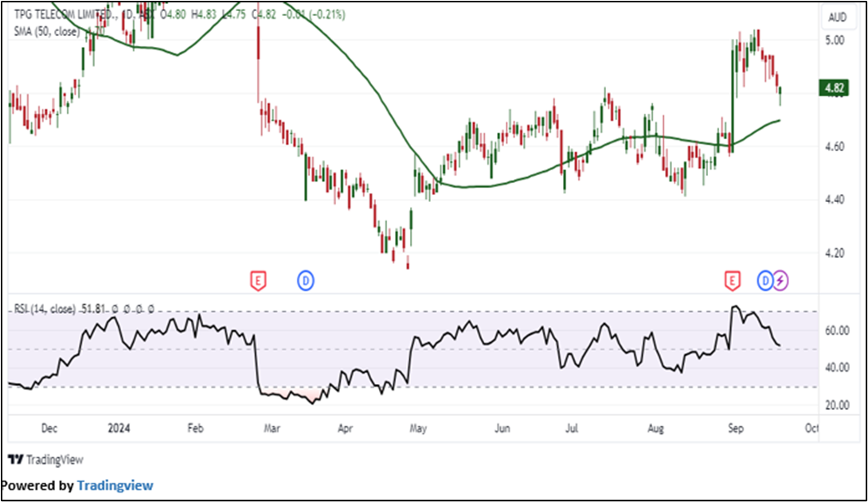Click the Oct label on time axis
The height and width of the screenshot is (502, 868).
click(811, 429)
